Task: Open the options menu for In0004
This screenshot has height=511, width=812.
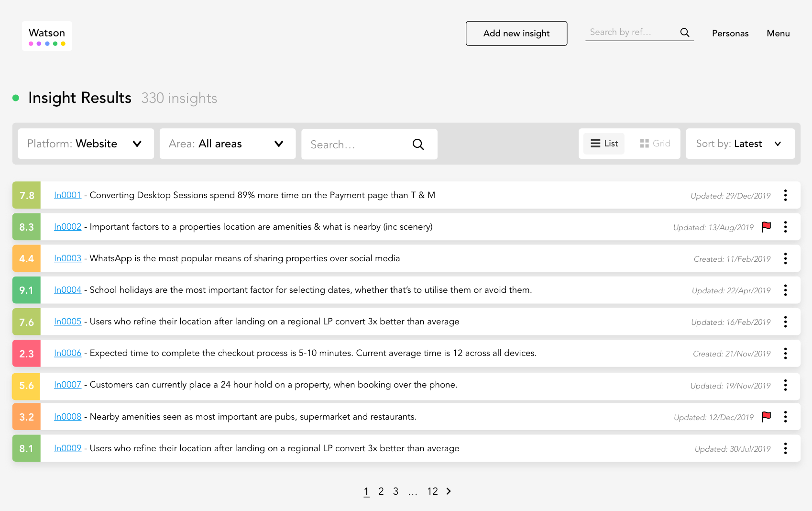Action: 785,290
